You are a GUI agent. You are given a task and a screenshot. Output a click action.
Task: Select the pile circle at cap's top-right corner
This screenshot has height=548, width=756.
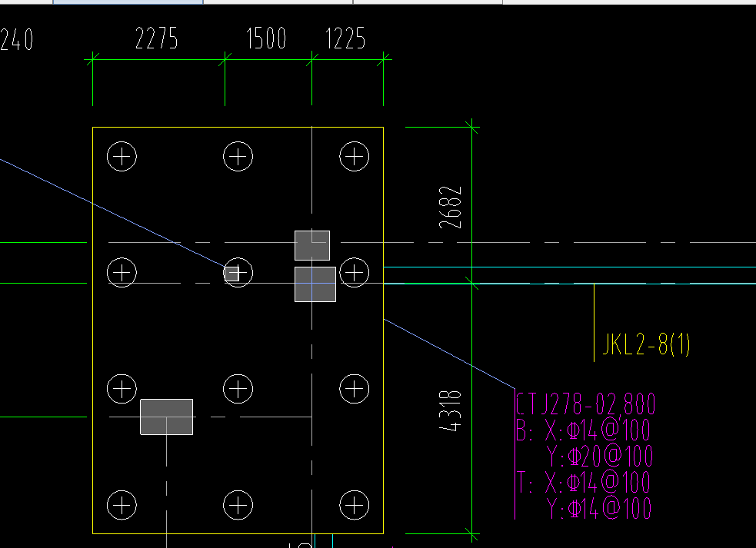(355, 156)
